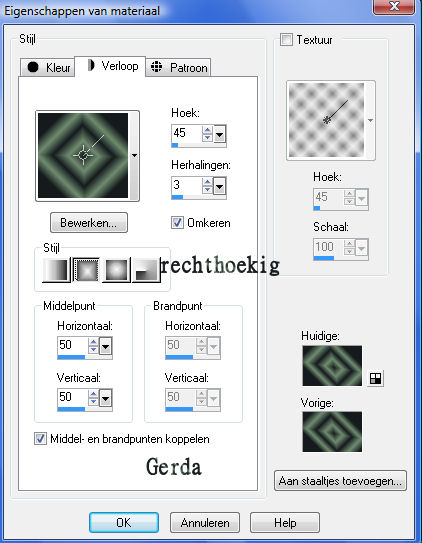Toggle Middel- en brandpunten koppelen checkbox
This screenshot has height=543, width=422.
click(x=40, y=439)
